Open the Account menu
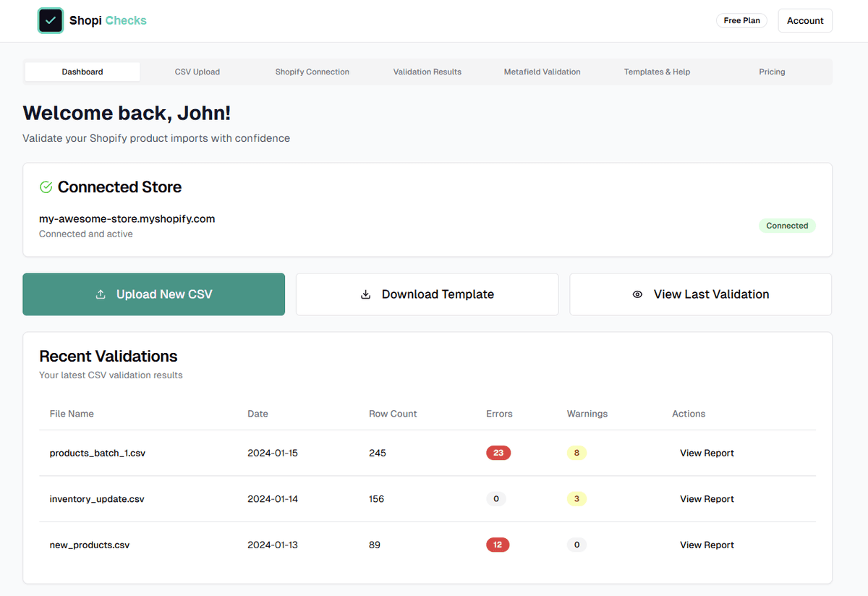Viewport: 868px width, 596px height. click(x=804, y=20)
